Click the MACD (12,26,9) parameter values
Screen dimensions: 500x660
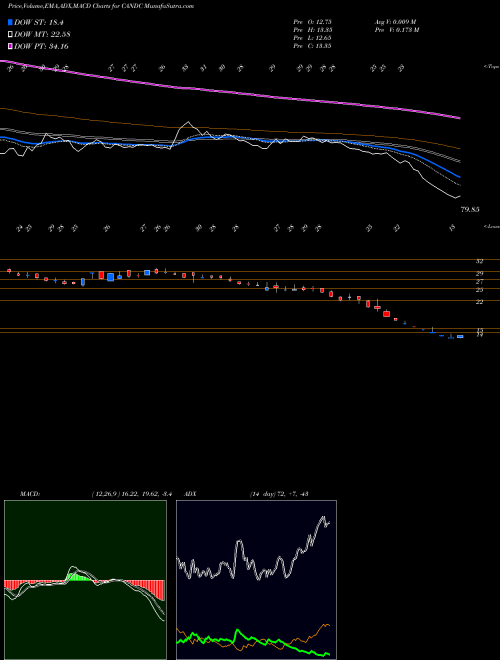click(x=131, y=494)
